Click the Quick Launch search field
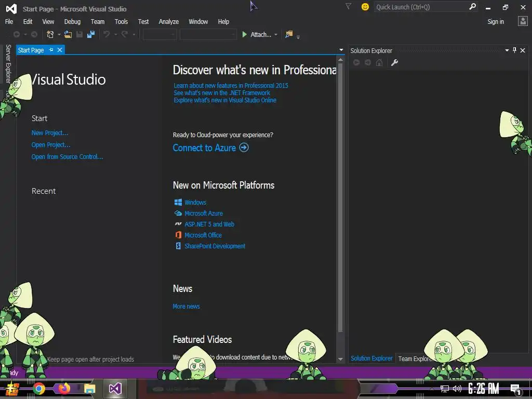Screen dimensions: 532x399 pyautogui.click(x=421, y=7)
